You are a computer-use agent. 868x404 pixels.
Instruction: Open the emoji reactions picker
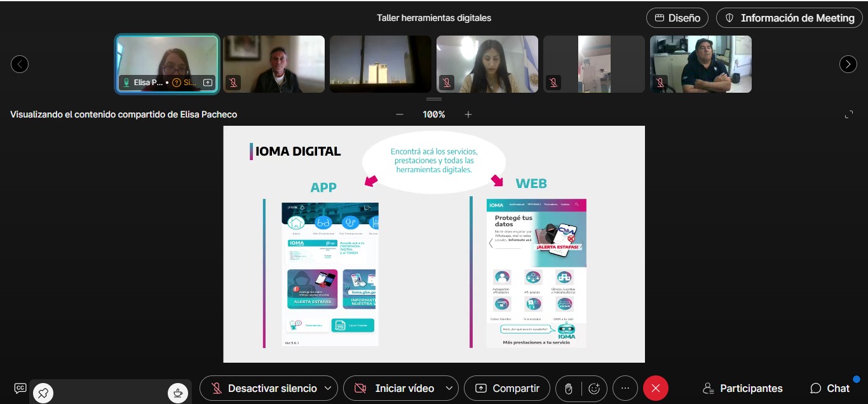(x=594, y=388)
